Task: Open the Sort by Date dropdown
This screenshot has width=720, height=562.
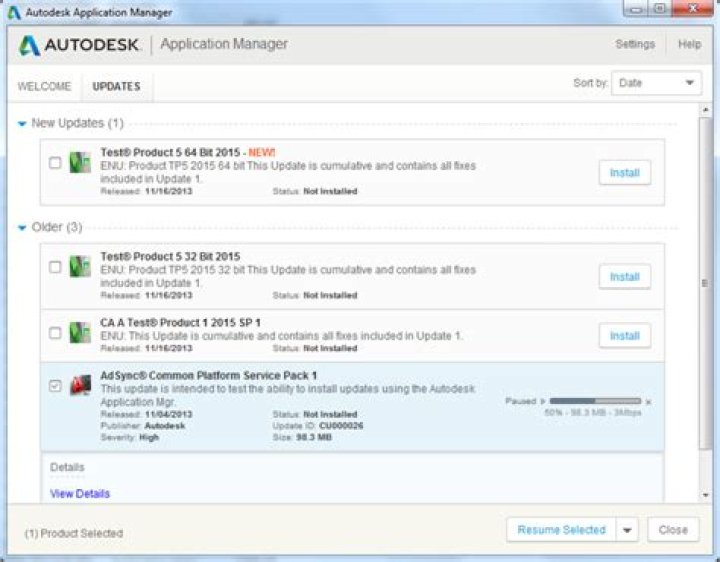Action: tap(656, 83)
